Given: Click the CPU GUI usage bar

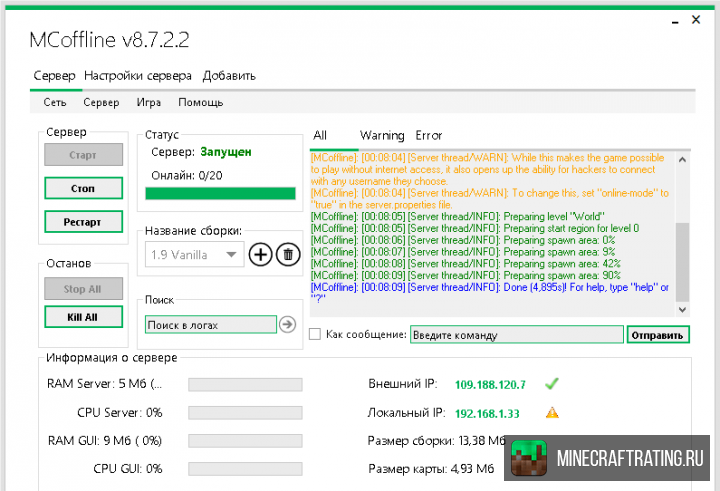Looking at the screenshot, I should pos(245,469).
